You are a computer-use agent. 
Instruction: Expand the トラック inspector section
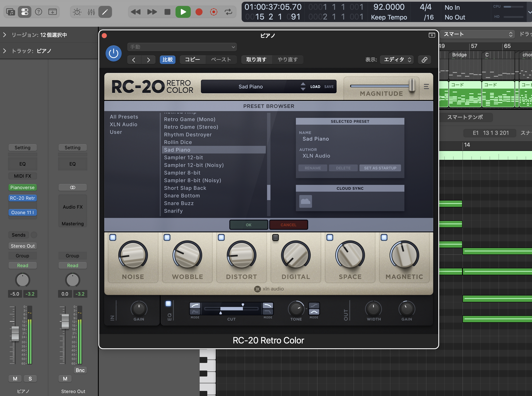pyautogui.click(x=4, y=51)
